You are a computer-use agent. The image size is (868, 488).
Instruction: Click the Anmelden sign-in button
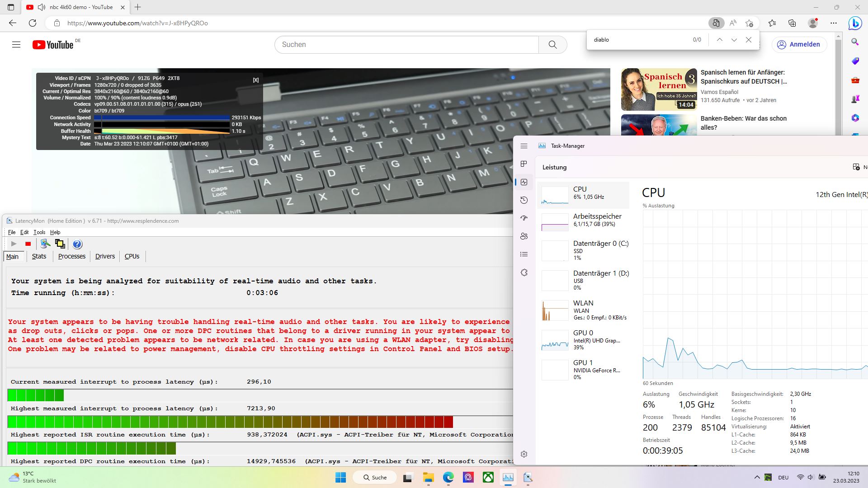tap(799, 44)
